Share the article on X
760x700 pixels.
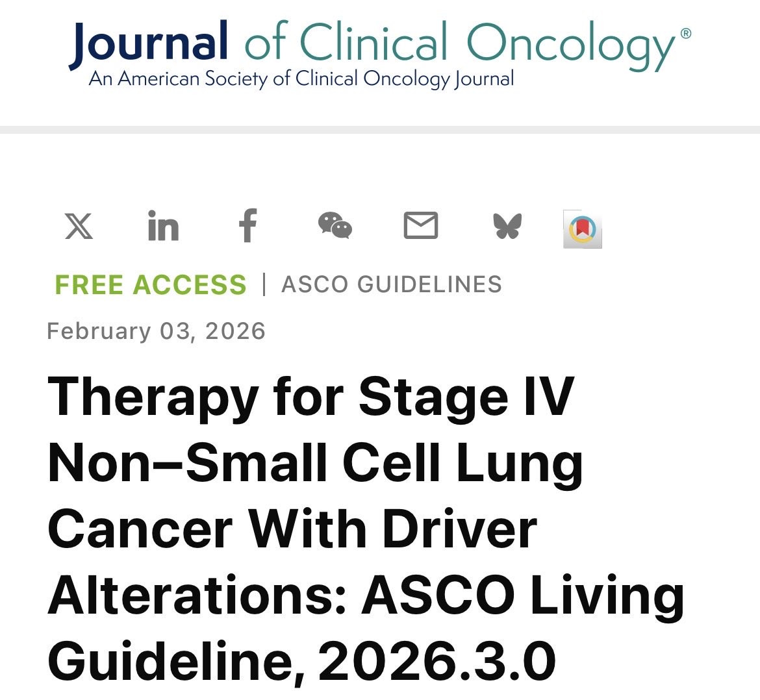click(x=79, y=226)
